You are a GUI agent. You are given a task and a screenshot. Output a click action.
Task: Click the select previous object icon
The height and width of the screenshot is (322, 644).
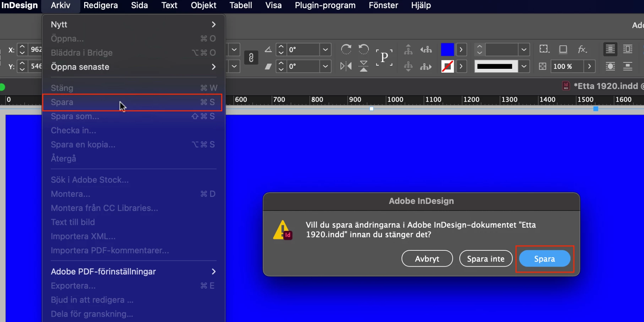pyautogui.click(x=426, y=49)
